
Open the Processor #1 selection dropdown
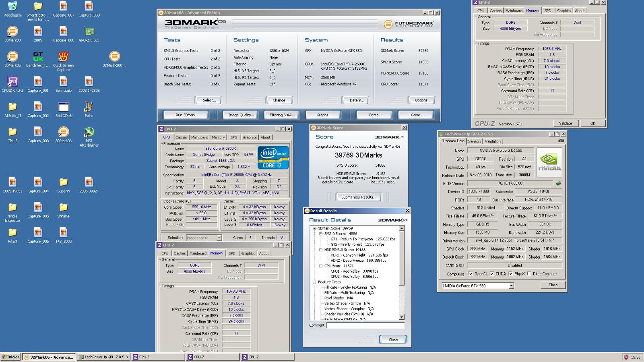tap(219, 238)
